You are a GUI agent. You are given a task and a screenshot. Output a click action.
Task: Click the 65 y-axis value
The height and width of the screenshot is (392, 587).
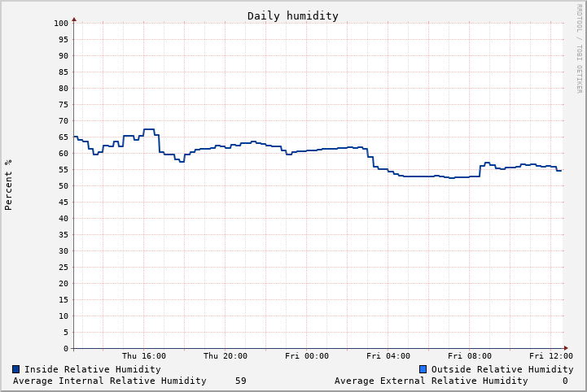click(x=64, y=137)
